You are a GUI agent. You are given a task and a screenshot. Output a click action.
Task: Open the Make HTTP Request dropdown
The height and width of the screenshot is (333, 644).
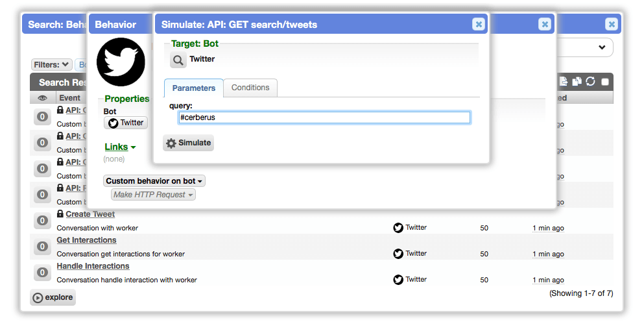click(x=153, y=195)
